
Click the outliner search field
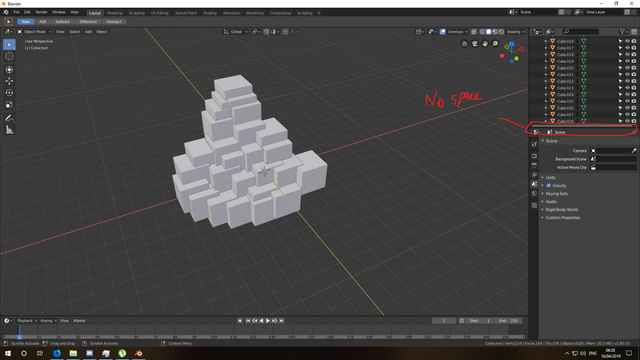(581, 32)
